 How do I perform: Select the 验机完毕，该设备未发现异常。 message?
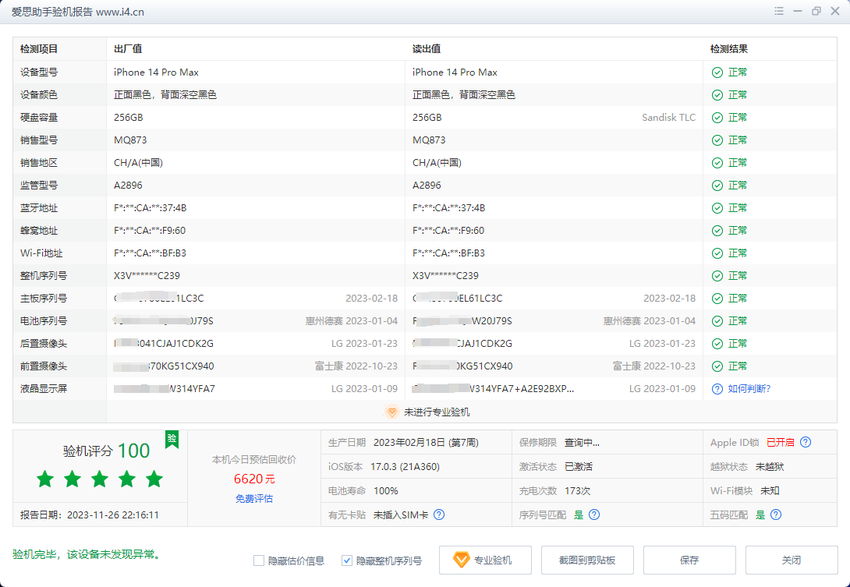87,554
